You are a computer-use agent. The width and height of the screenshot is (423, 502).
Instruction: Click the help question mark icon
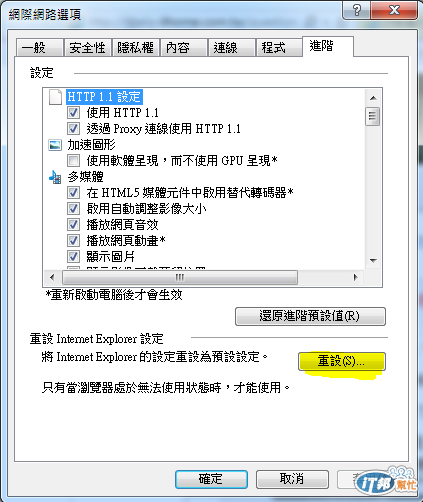(357, 10)
